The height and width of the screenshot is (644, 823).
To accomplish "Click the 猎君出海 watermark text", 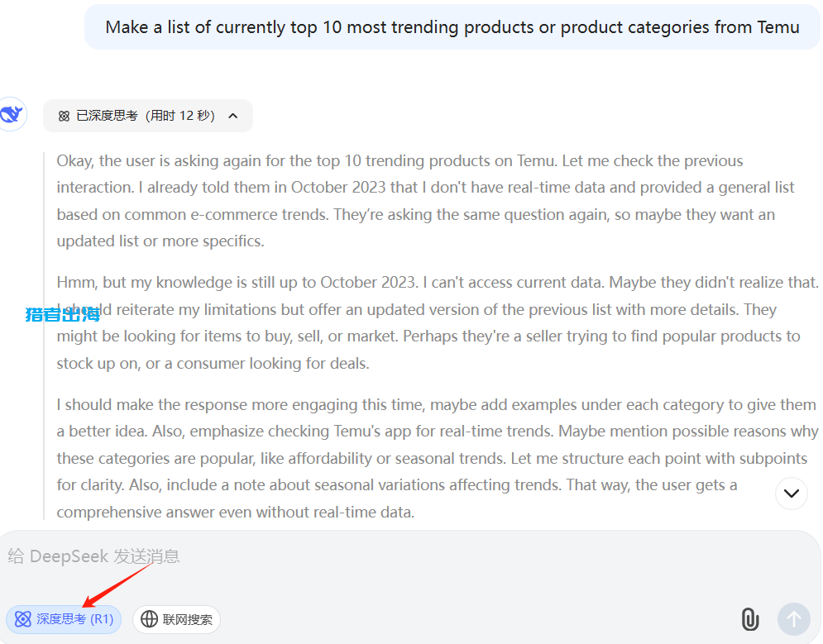I will [x=63, y=315].
